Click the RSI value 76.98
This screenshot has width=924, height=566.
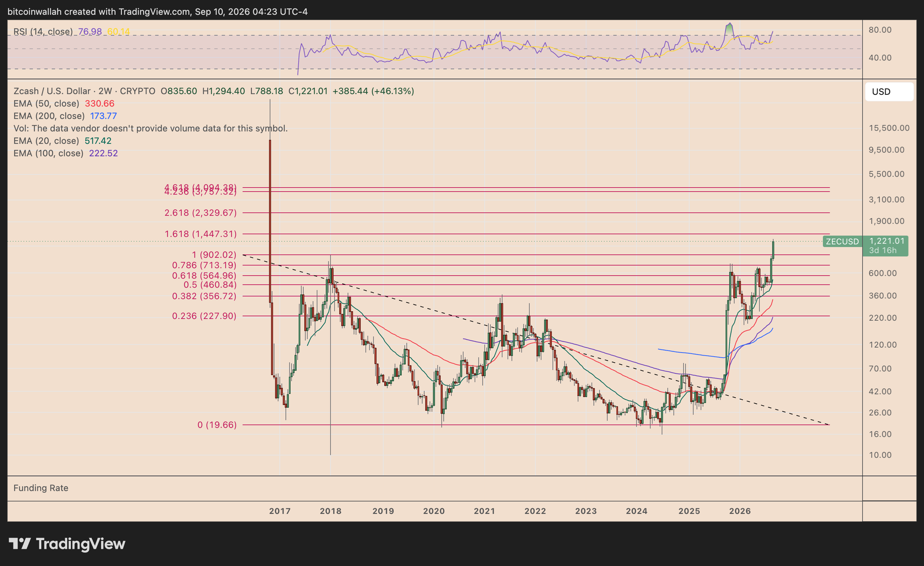tap(90, 32)
